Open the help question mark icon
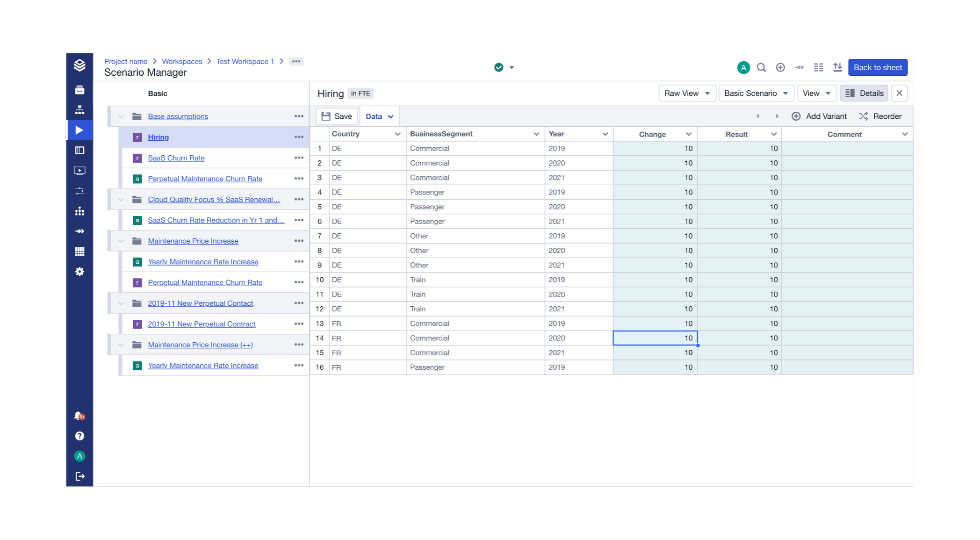 click(79, 436)
